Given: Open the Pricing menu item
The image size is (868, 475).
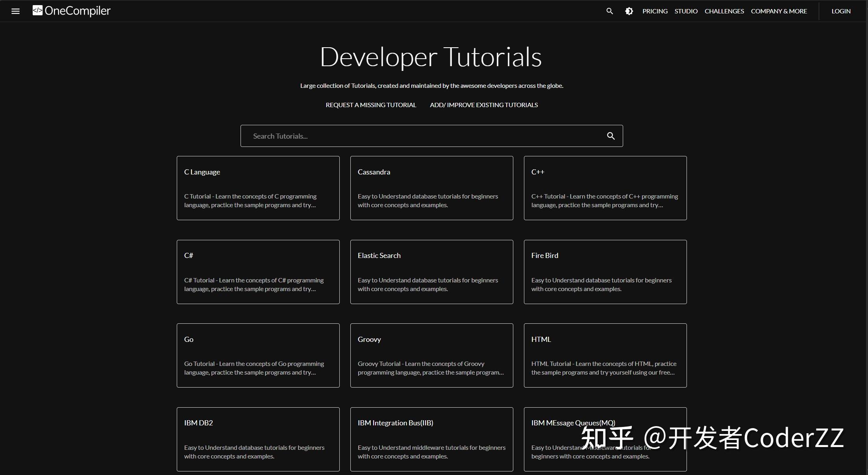Looking at the screenshot, I should 655,11.
